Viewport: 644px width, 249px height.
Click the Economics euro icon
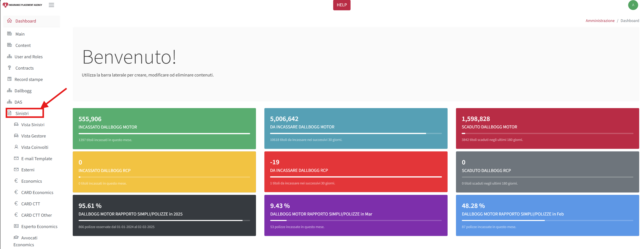[16, 181]
